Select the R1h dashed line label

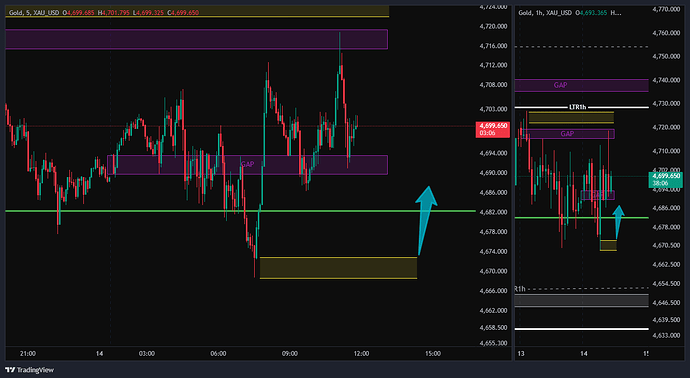520,289
